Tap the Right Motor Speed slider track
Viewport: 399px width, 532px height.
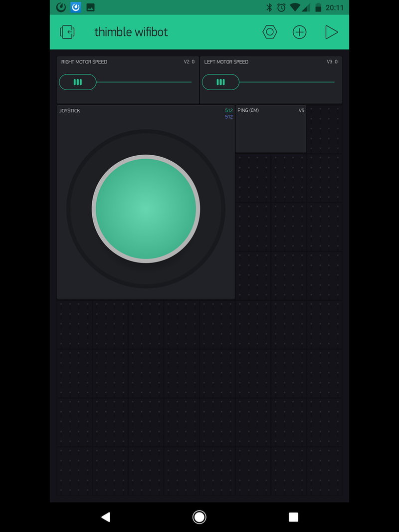[x=144, y=82]
